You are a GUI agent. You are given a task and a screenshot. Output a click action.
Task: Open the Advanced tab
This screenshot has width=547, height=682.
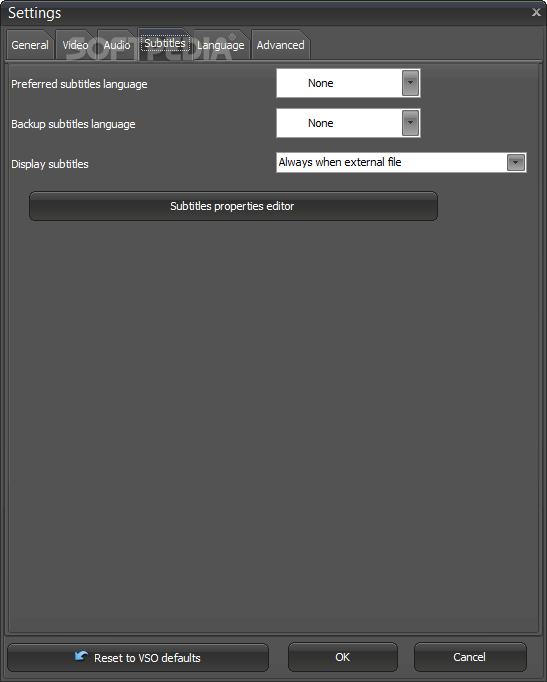point(280,45)
